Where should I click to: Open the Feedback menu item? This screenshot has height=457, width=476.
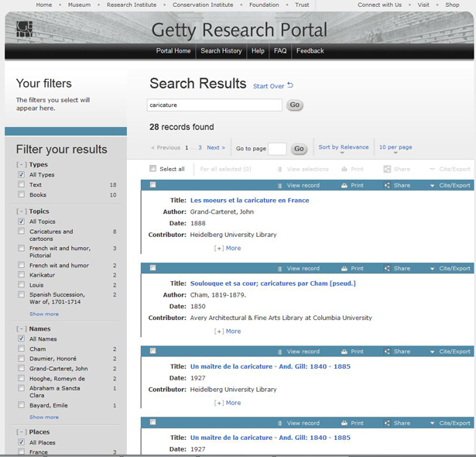point(310,51)
